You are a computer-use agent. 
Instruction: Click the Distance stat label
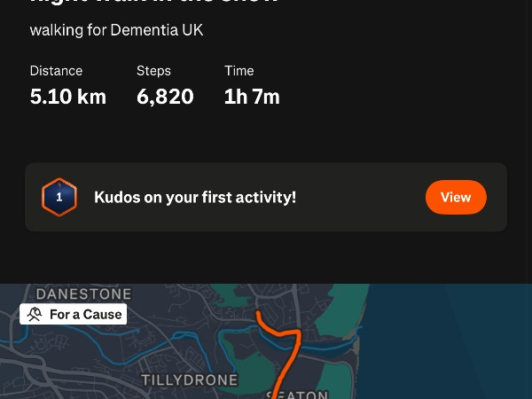tap(56, 71)
